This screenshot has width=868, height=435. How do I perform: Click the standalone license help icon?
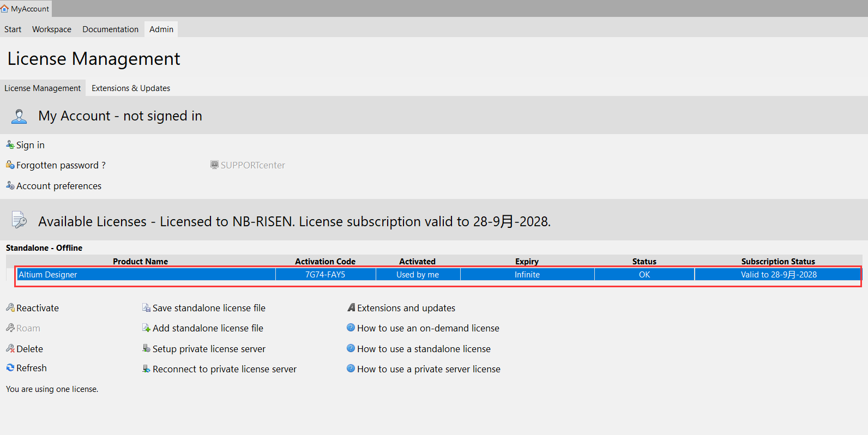(x=351, y=348)
